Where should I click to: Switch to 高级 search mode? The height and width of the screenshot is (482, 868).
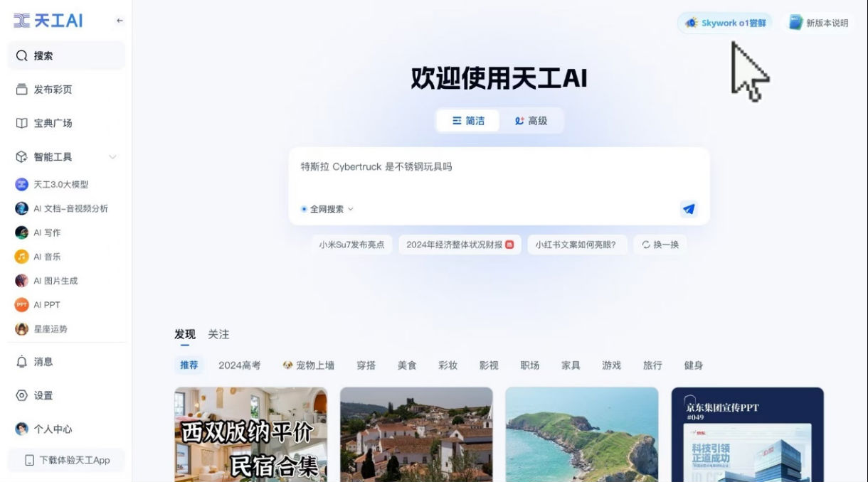click(531, 121)
